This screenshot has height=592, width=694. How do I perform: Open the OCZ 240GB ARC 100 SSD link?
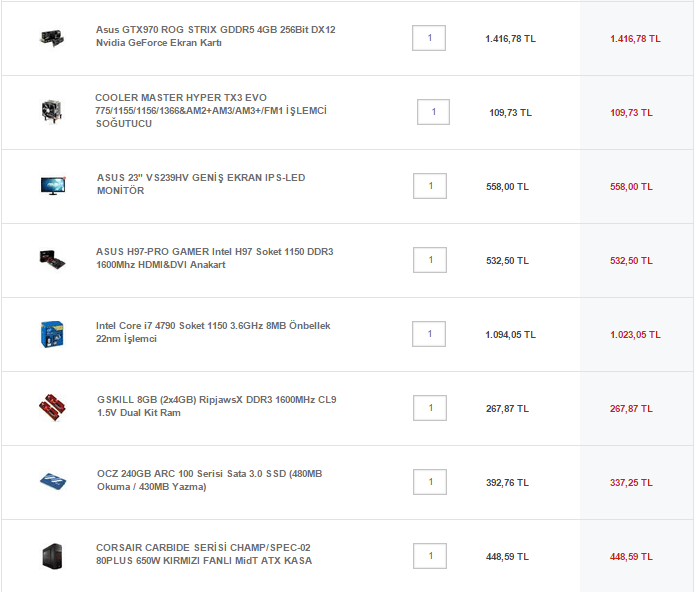pyautogui.click(x=209, y=480)
